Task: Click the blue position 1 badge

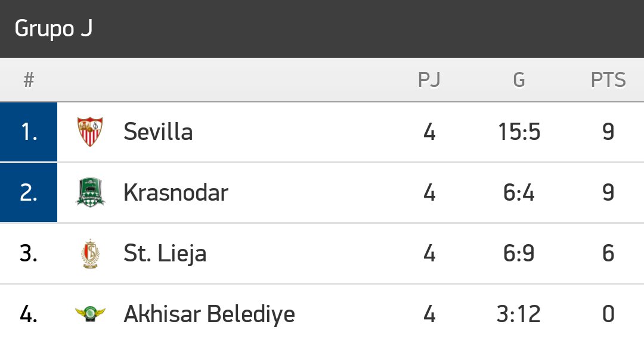Action: point(29,132)
